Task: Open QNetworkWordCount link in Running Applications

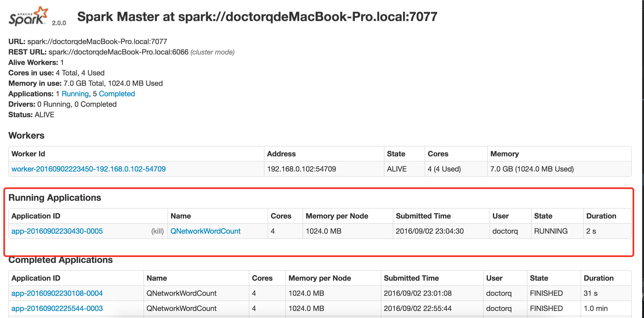Action: point(205,231)
